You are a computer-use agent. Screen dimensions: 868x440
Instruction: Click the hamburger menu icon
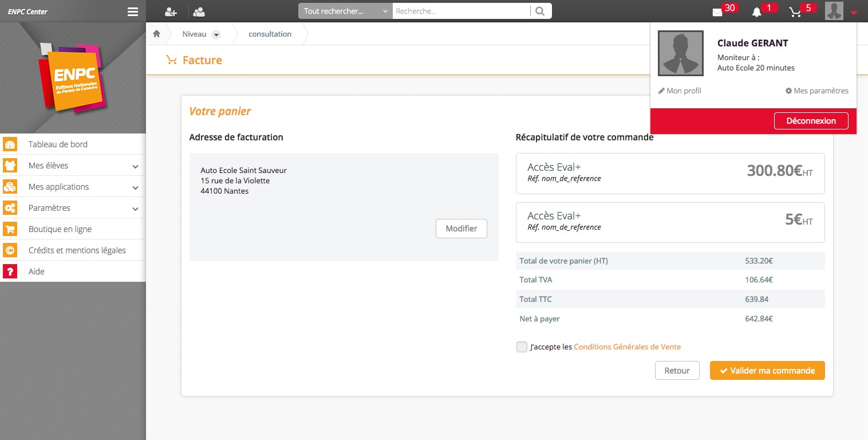(133, 11)
